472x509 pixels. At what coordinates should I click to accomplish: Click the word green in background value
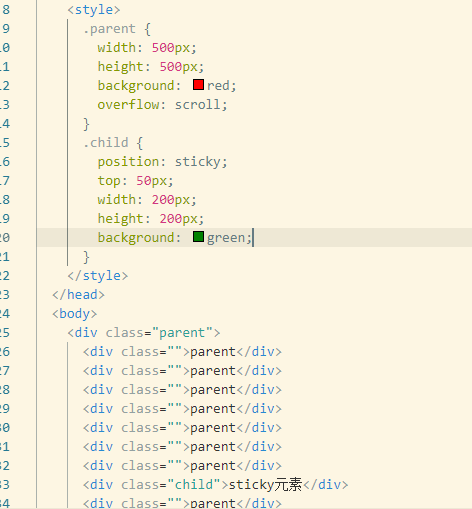(x=226, y=238)
